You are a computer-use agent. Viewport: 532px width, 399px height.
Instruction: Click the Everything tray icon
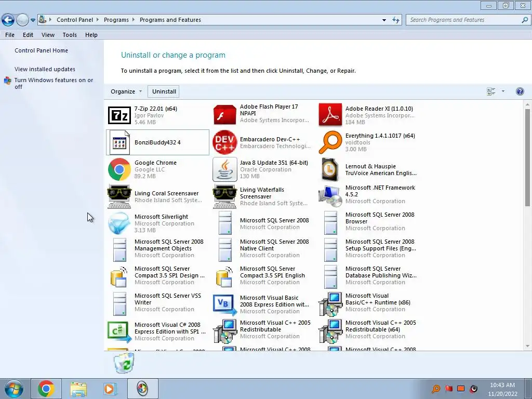436,389
